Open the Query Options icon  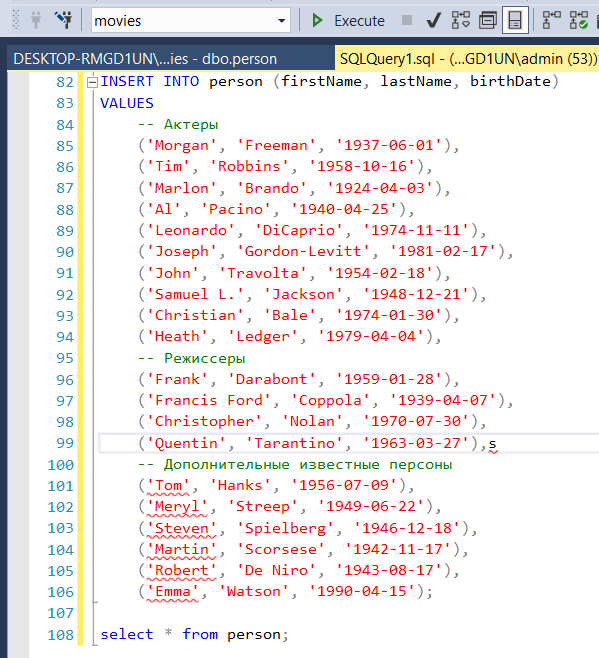[x=488, y=20]
